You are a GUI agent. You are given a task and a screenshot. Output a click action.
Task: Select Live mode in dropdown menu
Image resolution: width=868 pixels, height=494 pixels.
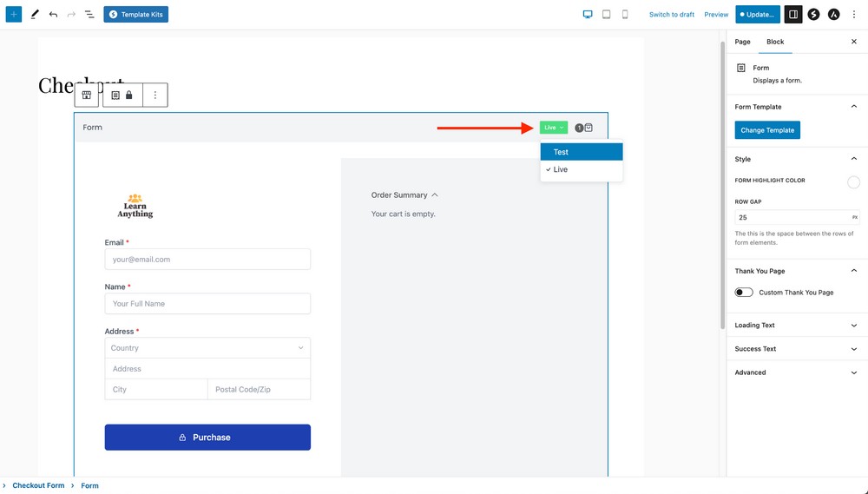pos(582,169)
